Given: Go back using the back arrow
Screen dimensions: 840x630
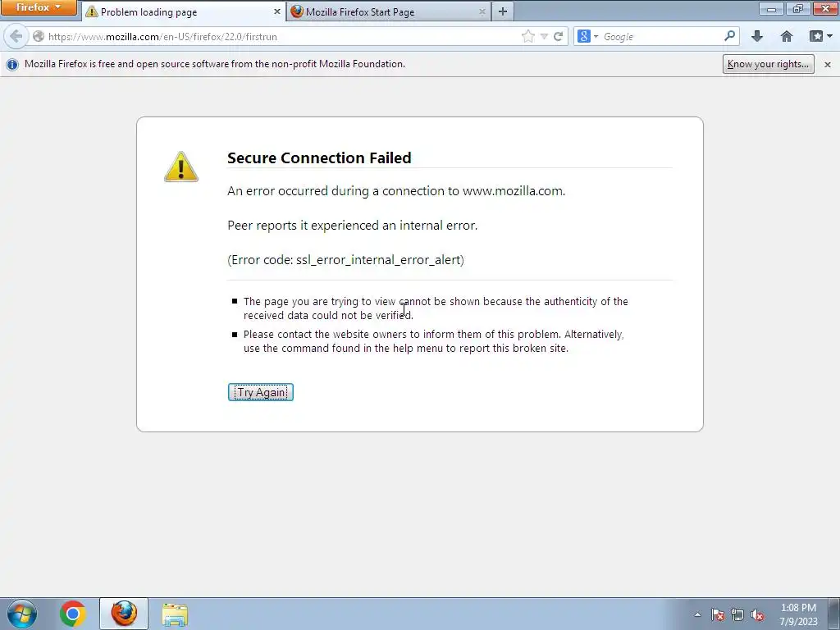Looking at the screenshot, I should (x=16, y=36).
